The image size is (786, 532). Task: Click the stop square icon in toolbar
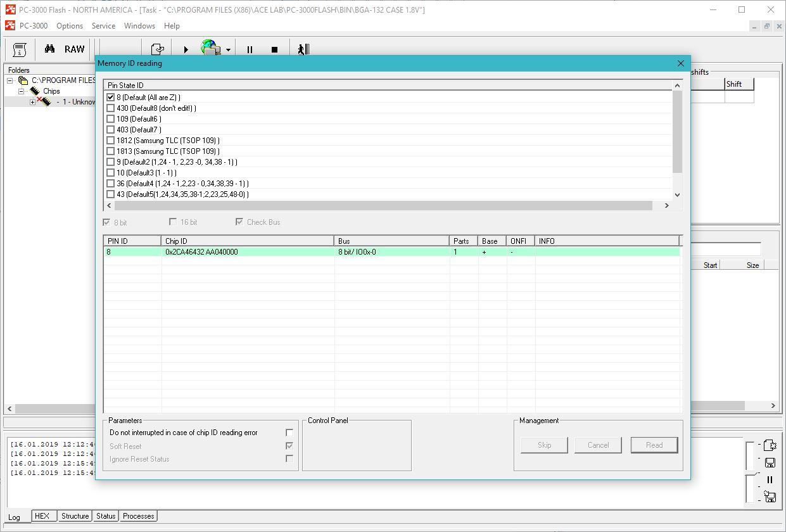pos(274,49)
